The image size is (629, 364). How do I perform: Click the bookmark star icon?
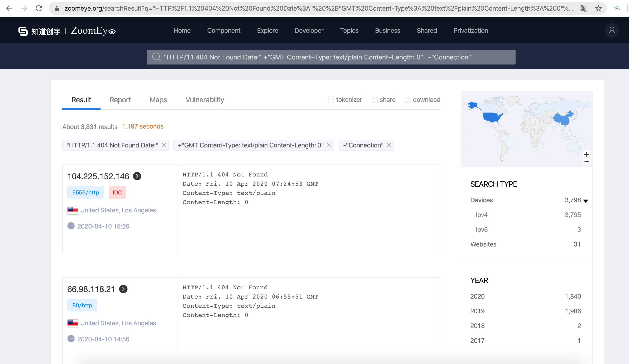pos(598,8)
